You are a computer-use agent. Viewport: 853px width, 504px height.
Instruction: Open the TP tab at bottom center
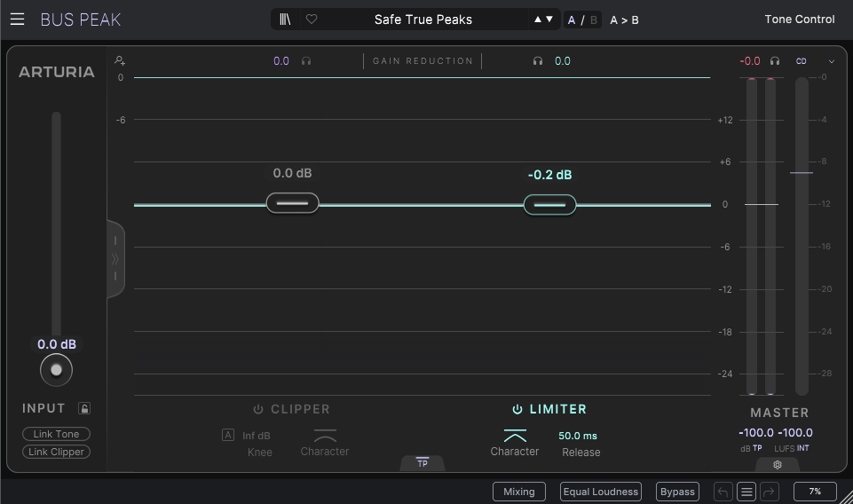coord(423,463)
